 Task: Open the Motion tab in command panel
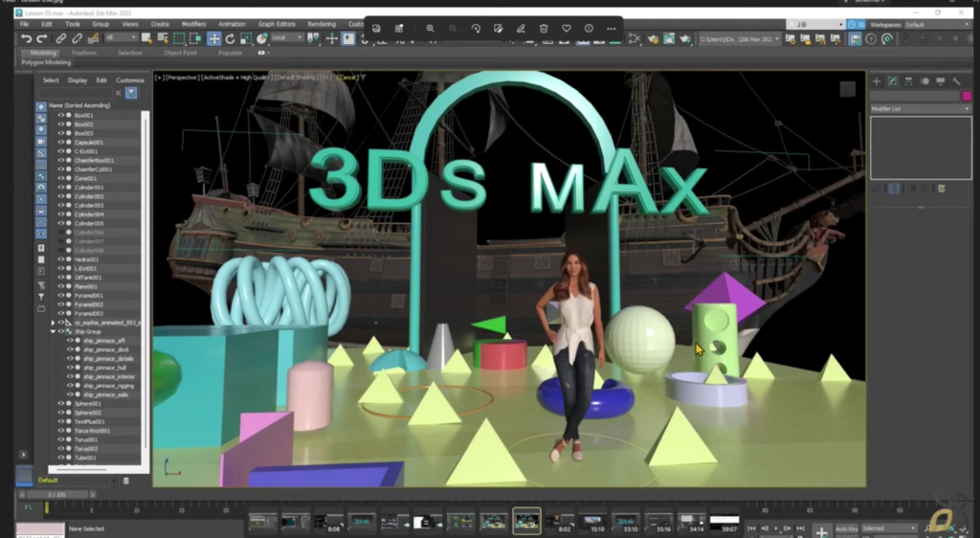(x=924, y=81)
